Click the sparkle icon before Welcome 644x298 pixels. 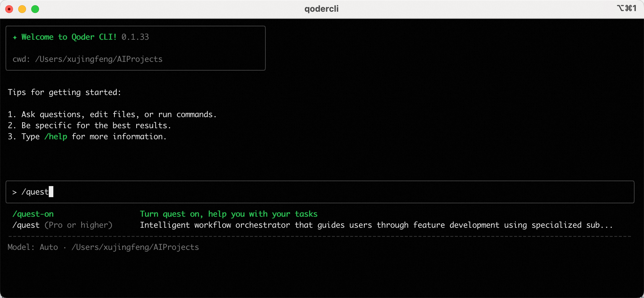click(15, 37)
